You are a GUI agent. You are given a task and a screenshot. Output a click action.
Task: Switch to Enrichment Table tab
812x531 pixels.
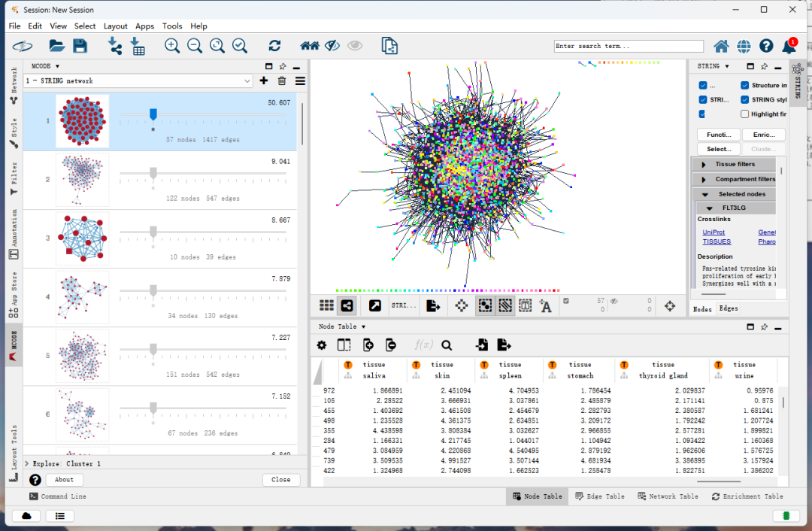tap(747, 496)
